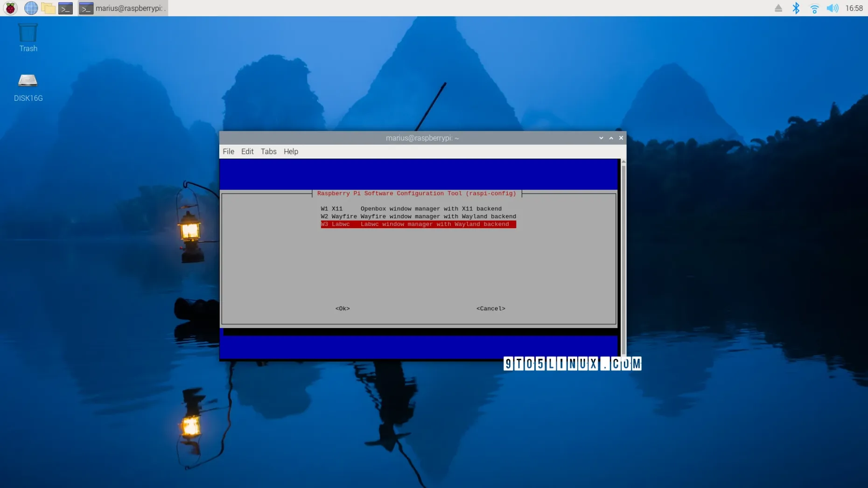Image resolution: width=868 pixels, height=488 pixels.
Task: Click the eject media icon
Action: 778,8
